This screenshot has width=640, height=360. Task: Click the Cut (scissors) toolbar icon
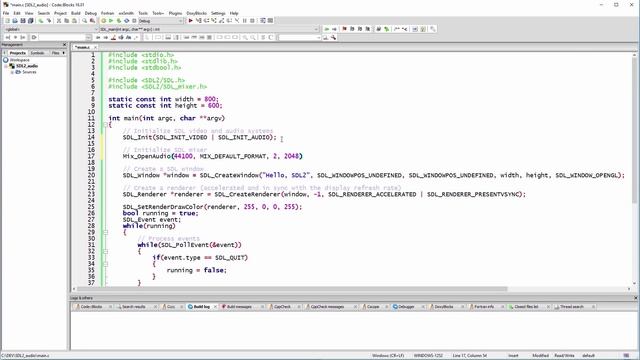pyautogui.click(x=59, y=20)
